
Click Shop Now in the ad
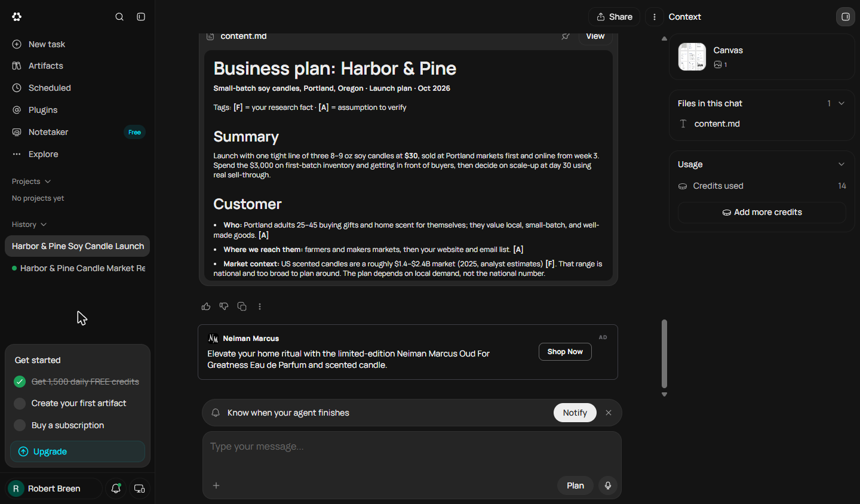(x=565, y=352)
